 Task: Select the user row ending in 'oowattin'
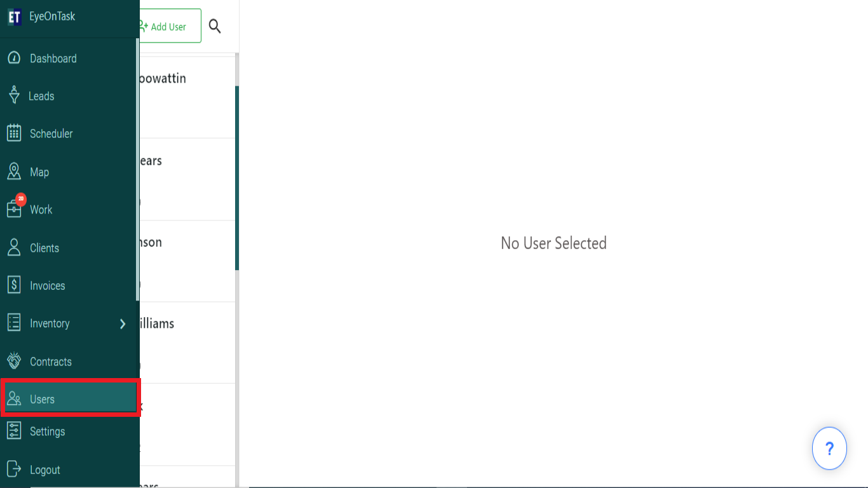click(x=187, y=97)
